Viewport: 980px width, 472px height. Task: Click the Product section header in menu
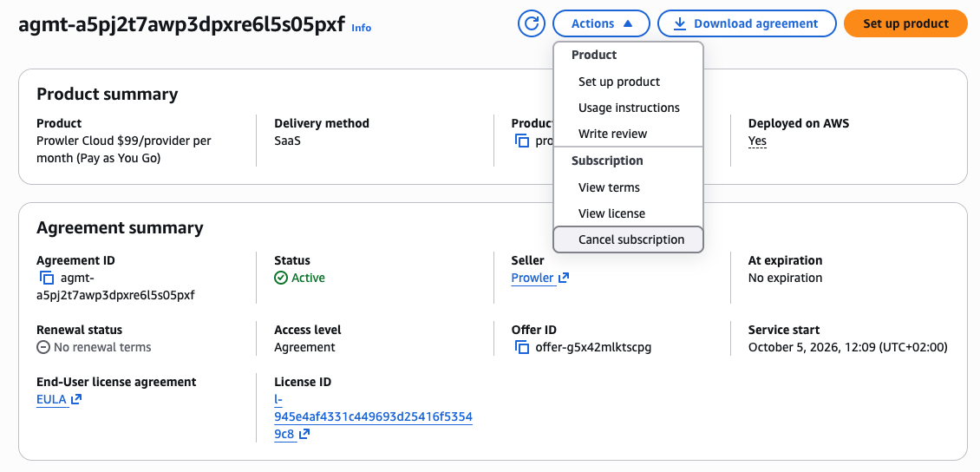click(594, 55)
